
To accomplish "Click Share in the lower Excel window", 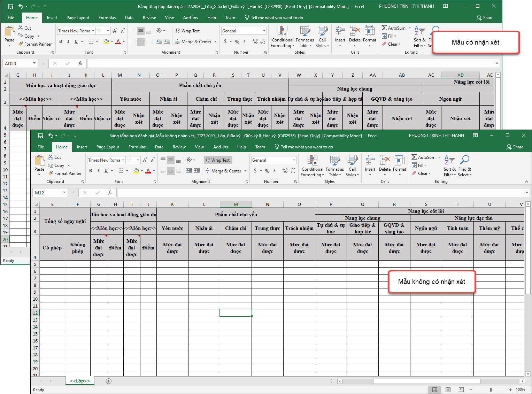I will [x=515, y=147].
